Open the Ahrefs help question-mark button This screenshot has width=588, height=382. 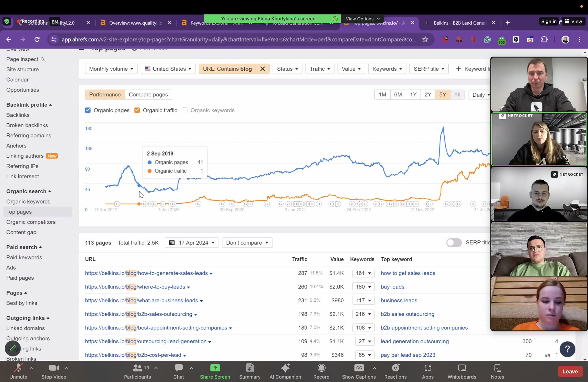click(567, 349)
